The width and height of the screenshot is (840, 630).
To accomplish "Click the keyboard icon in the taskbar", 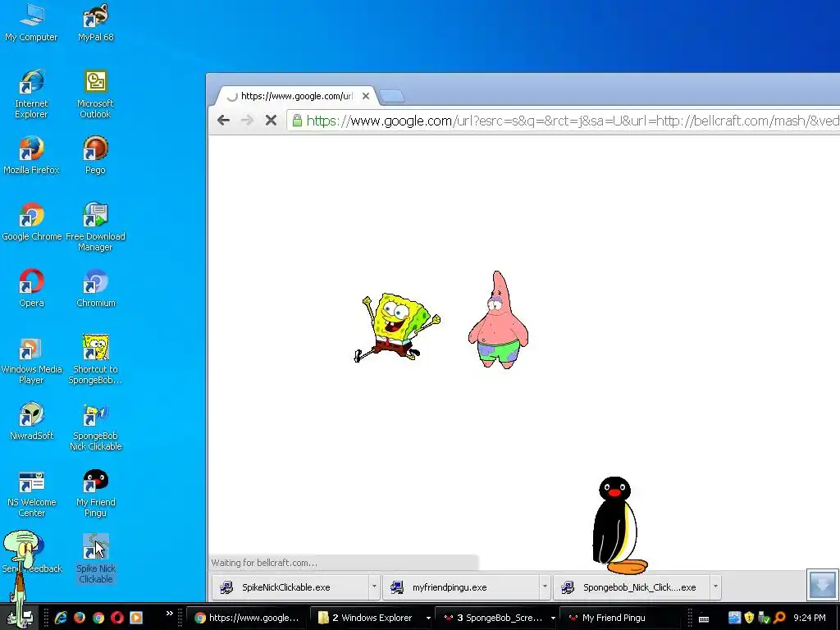I will tap(704, 619).
